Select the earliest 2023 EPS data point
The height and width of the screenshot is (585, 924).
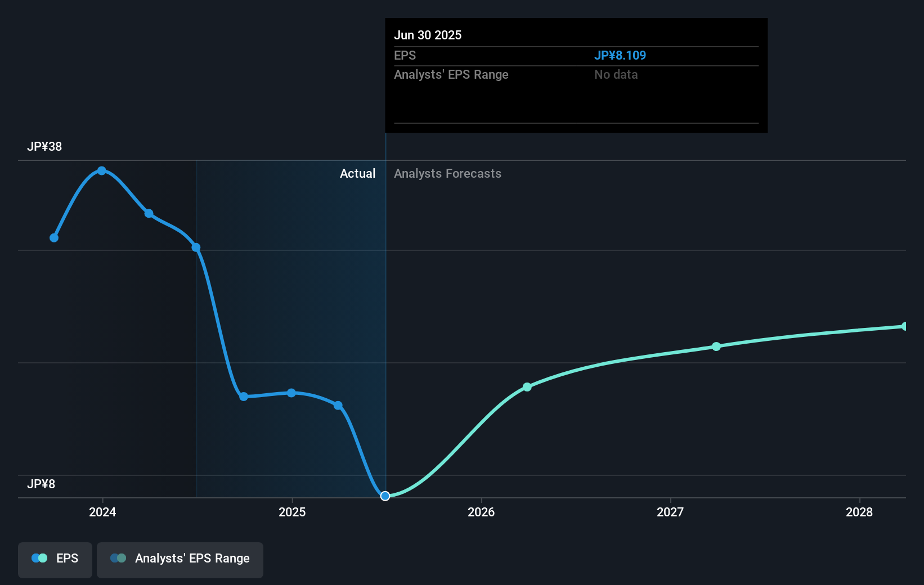click(x=53, y=238)
